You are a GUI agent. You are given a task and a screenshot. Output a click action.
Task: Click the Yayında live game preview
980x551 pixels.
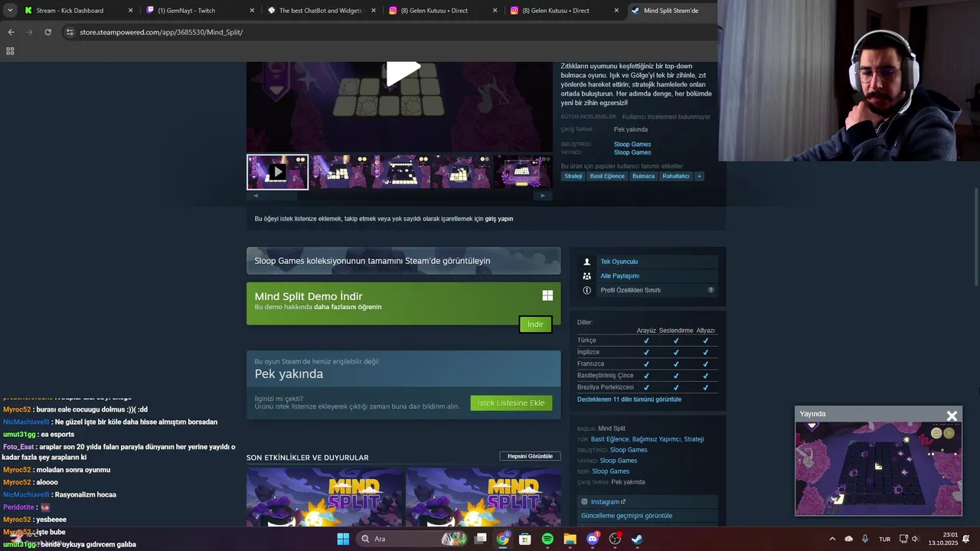(878, 468)
